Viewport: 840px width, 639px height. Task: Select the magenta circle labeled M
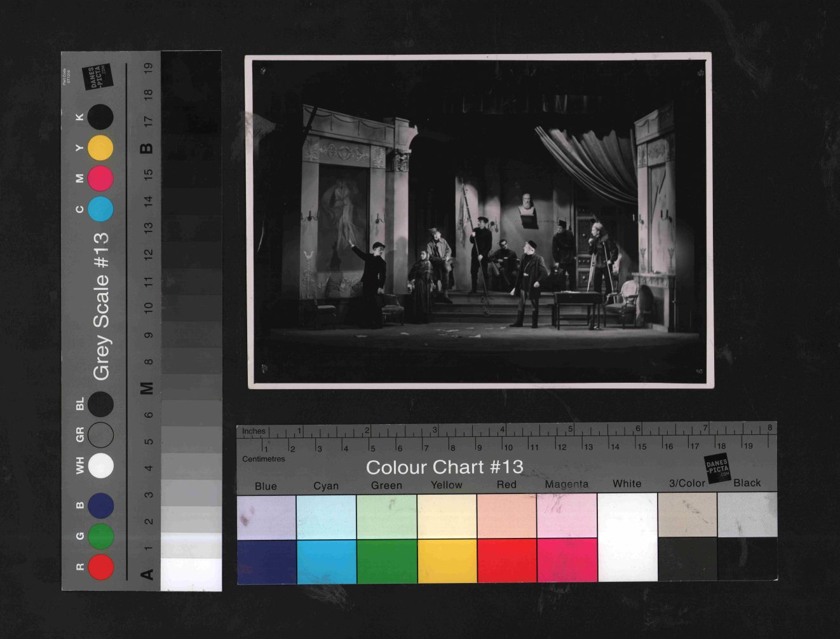coord(100,179)
